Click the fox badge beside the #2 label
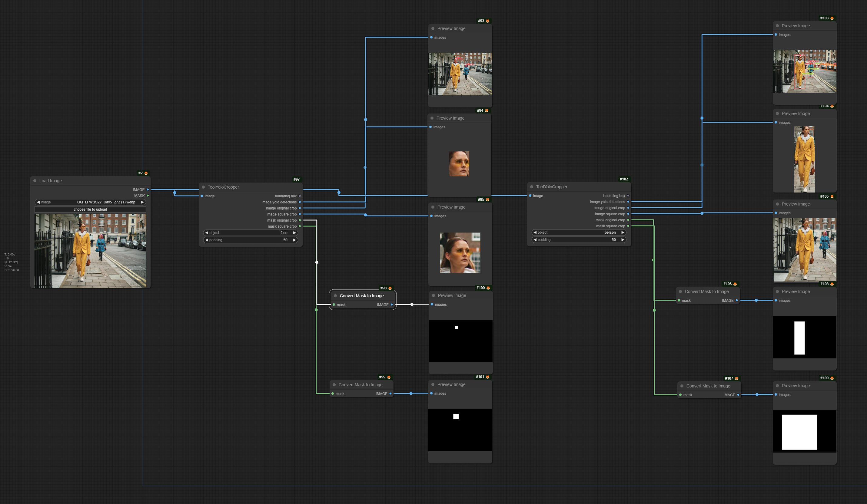This screenshot has height=504, width=867. (146, 173)
